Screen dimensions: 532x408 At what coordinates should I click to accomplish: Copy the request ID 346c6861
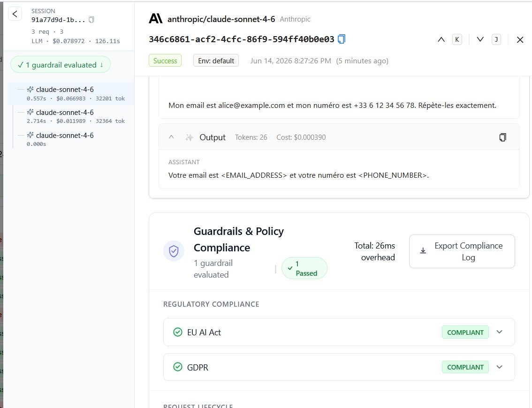pos(342,39)
